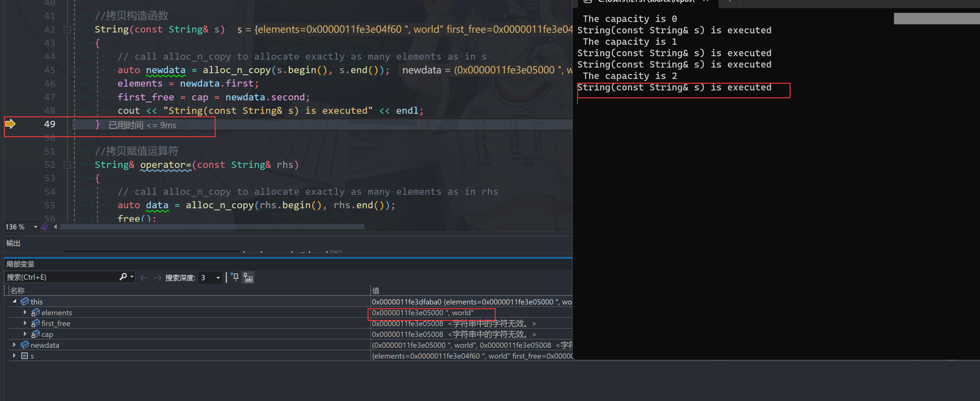The image size is (980, 401).
Task: Click the magnifier icon in the Locals search box
Action: pyautogui.click(x=123, y=277)
